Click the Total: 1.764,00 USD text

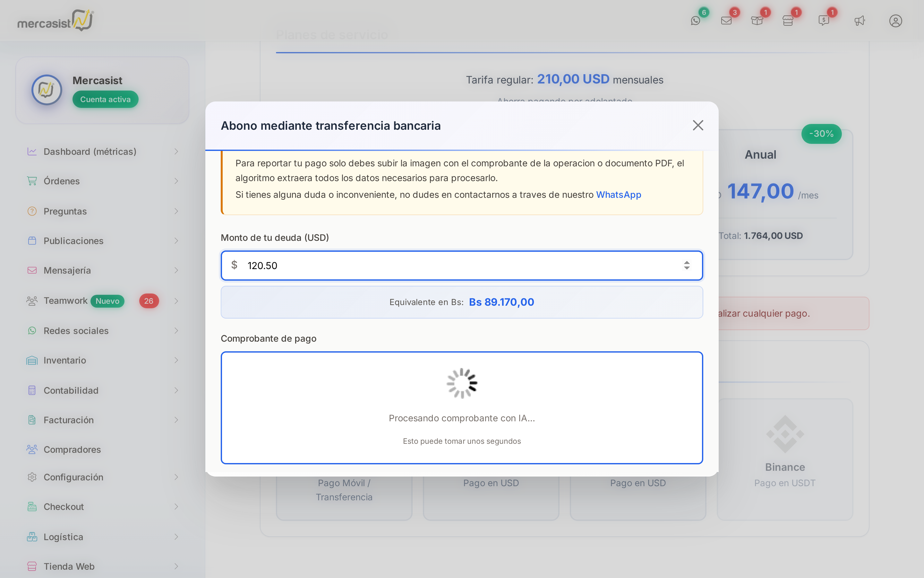[761, 235]
